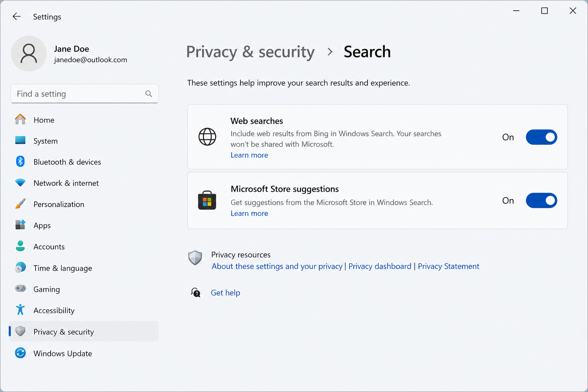Click the Microsoft Store suggestions title
588x392 pixels.
[284, 189]
